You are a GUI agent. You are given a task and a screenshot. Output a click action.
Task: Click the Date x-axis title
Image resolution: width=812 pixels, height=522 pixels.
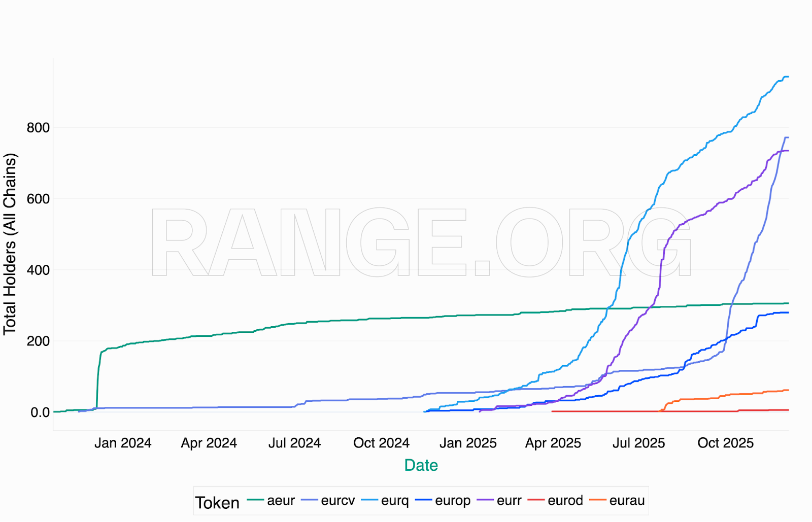pyautogui.click(x=421, y=465)
